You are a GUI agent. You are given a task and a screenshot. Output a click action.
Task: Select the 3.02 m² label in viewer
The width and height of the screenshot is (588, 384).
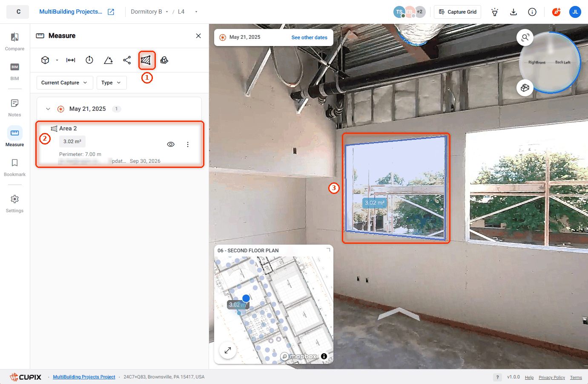[375, 203]
